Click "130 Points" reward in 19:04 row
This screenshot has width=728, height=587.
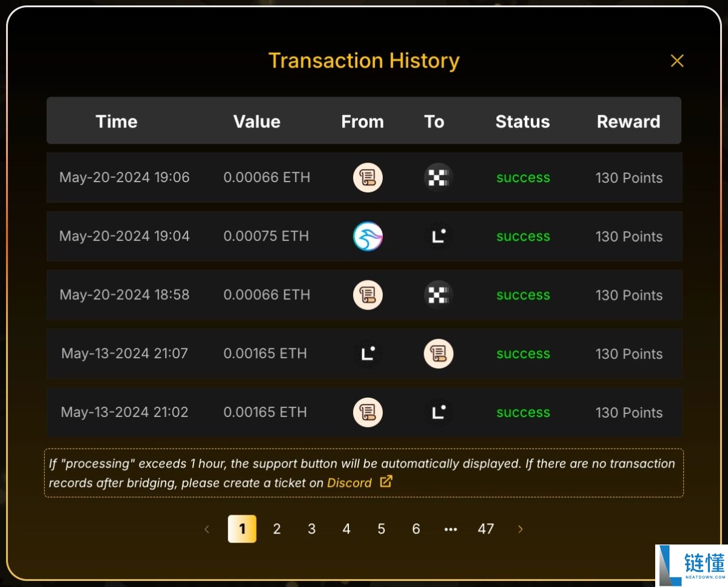click(629, 237)
